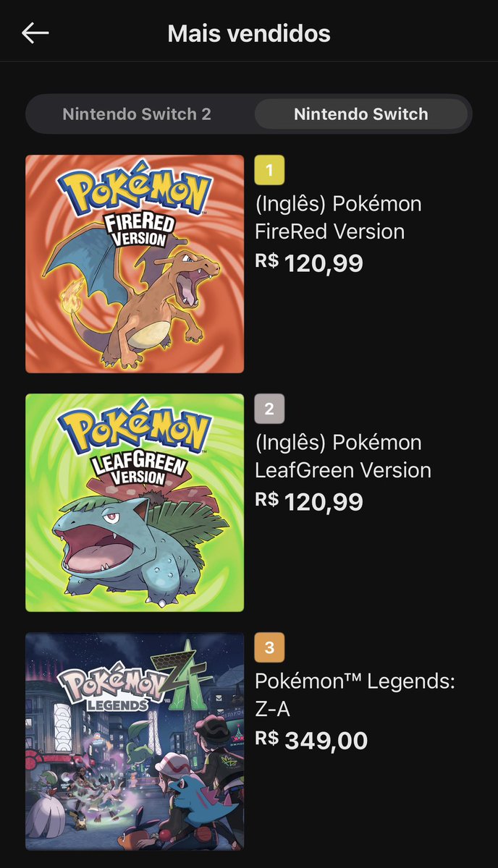The width and height of the screenshot is (498, 868).
Task: Click the yellow rank 1 badge
Action: click(269, 171)
